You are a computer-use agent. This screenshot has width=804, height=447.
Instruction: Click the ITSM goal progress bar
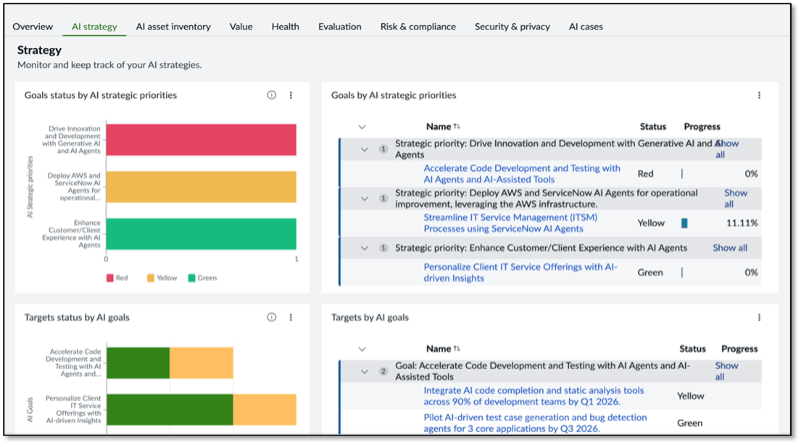(x=685, y=223)
